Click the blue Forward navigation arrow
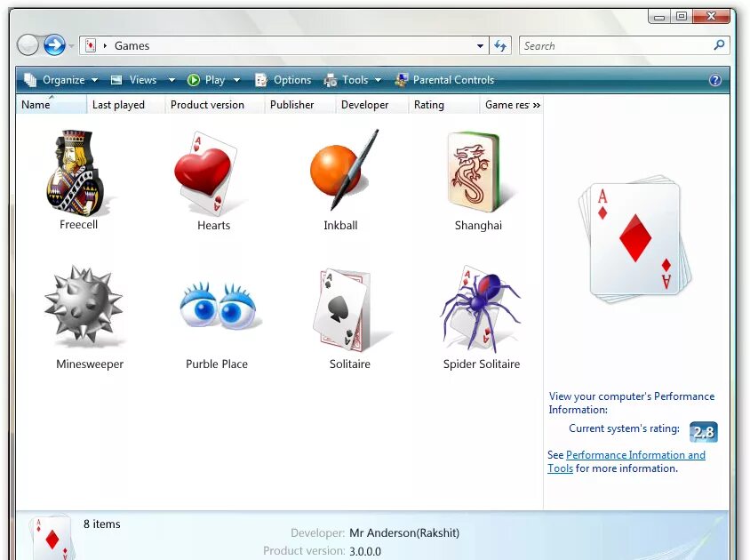Viewport: 750px width, 560px height. pyautogui.click(x=54, y=45)
